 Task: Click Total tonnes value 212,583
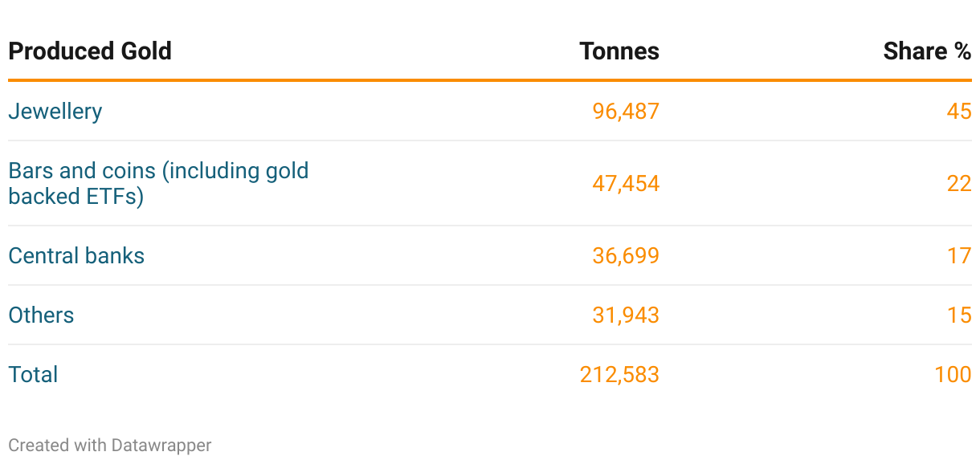[619, 374]
